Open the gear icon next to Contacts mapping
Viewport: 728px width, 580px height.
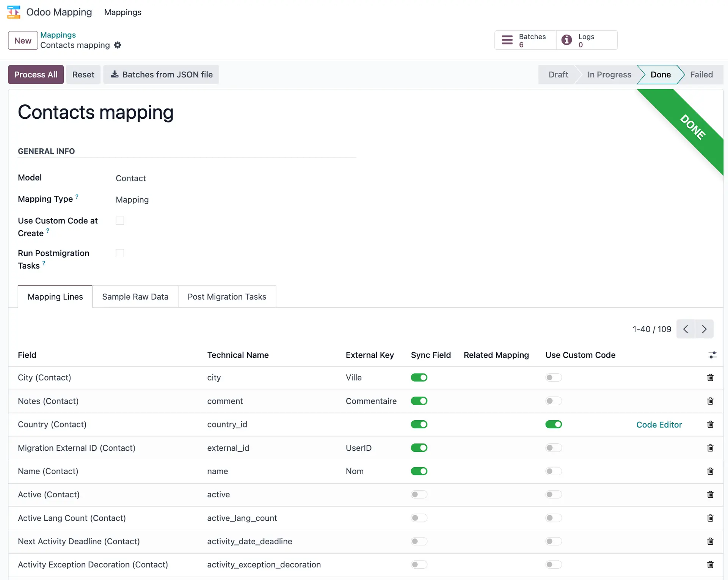118,45
